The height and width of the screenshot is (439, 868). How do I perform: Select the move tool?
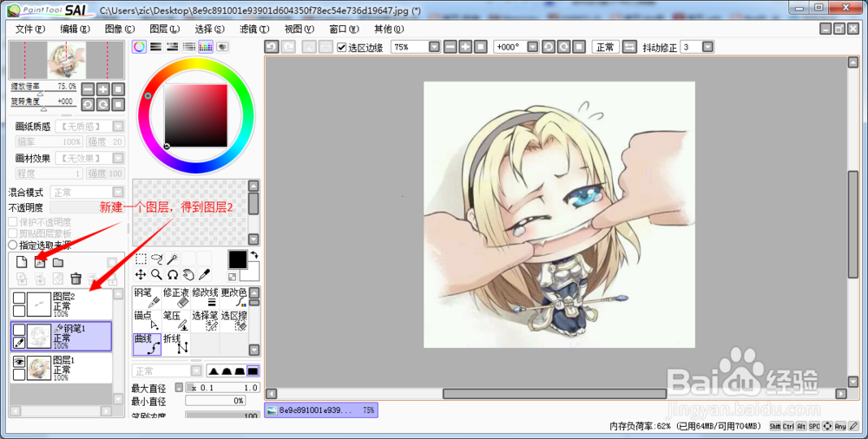pyautogui.click(x=141, y=274)
